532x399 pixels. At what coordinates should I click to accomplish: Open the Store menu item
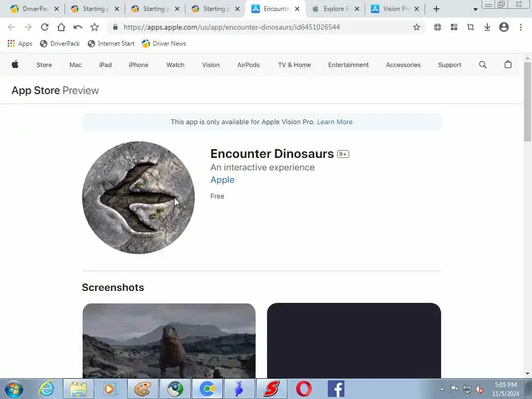pyautogui.click(x=44, y=65)
